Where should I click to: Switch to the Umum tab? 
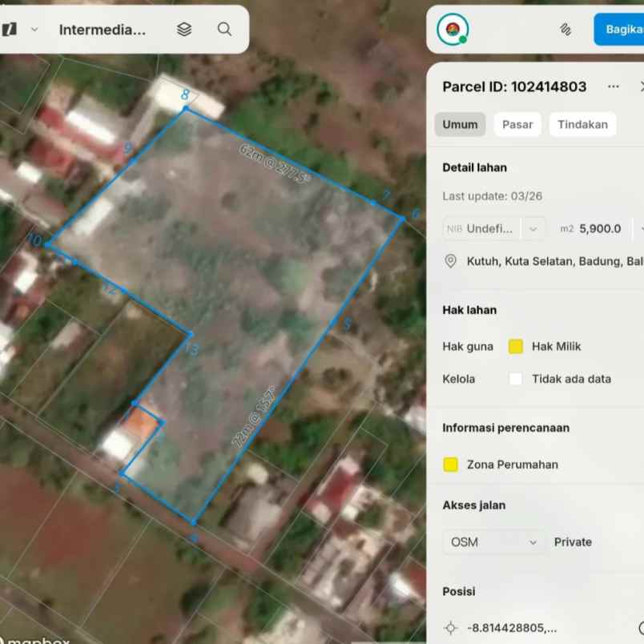pyautogui.click(x=460, y=124)
